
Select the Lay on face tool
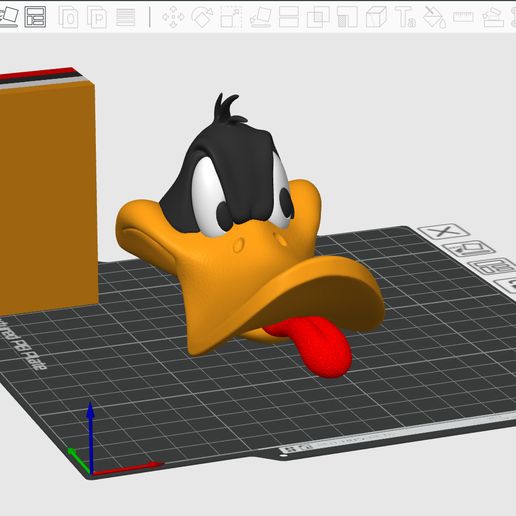[260, 17]
